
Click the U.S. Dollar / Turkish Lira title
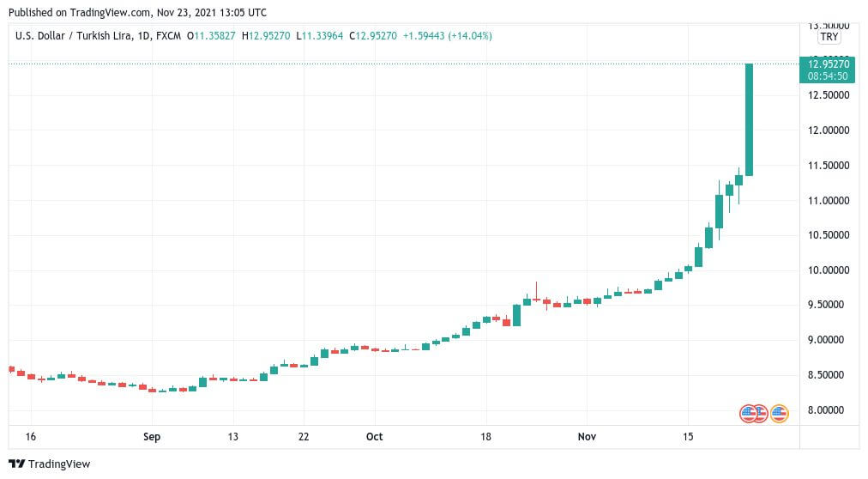click(x=74, y=36)
